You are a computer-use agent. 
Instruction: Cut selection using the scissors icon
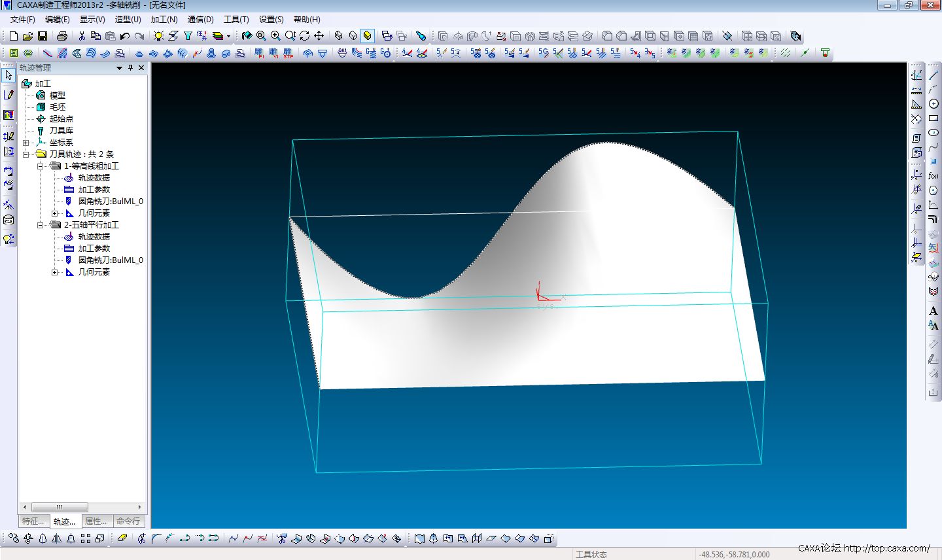pos(82,36)
